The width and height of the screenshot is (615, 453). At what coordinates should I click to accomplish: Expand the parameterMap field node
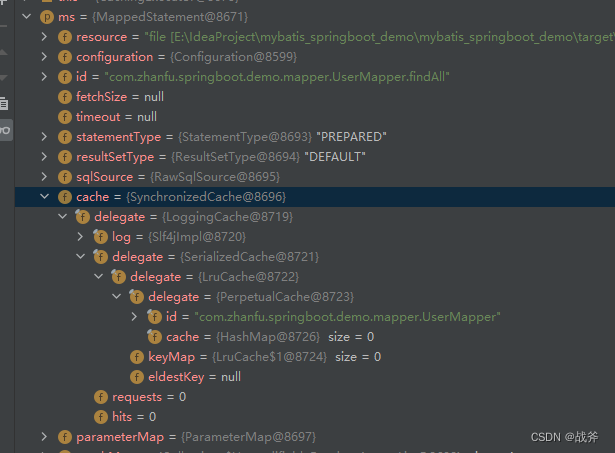(x=44, y=437)
